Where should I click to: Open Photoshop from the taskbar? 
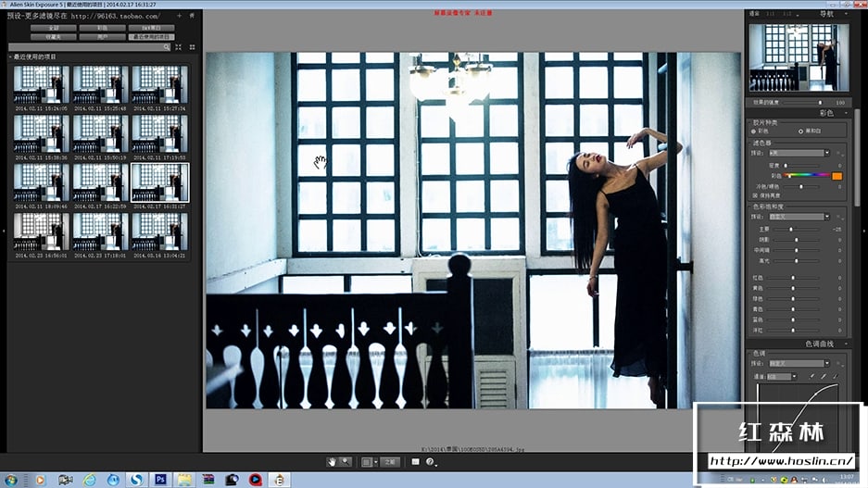click(x=160, y=479)
